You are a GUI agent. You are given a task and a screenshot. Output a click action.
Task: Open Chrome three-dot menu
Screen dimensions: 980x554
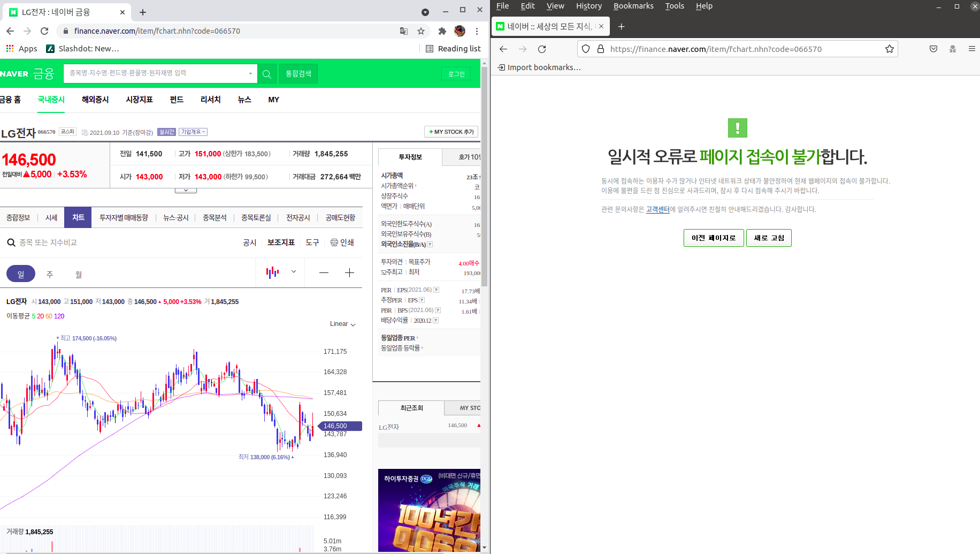click(x=477, y=31)
